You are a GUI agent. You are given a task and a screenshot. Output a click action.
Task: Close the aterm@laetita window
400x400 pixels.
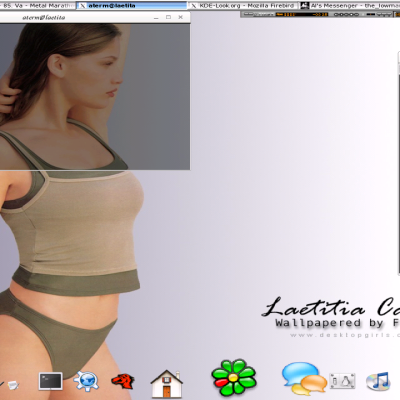coord(181,17)
